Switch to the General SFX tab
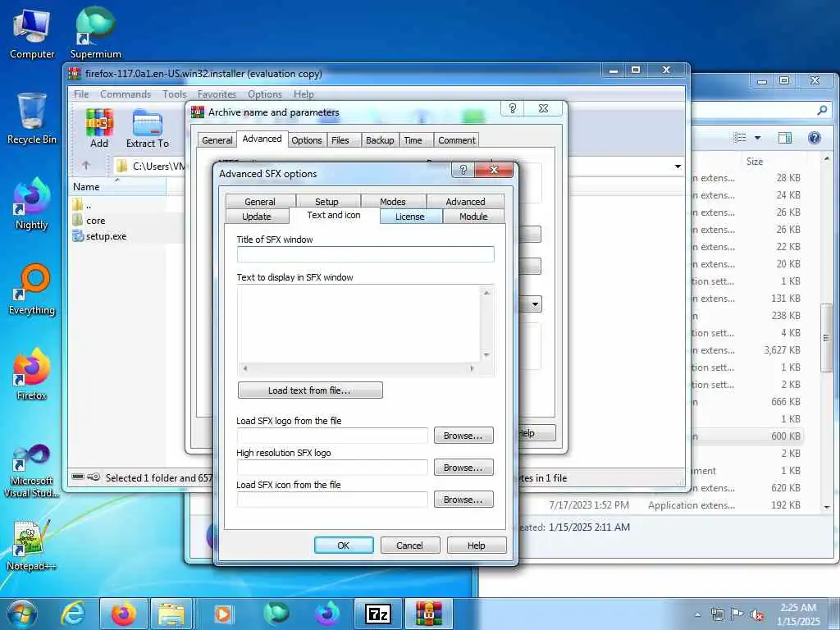Image resolution: width=840 pixels, height=630 pixels. (260, 202)
